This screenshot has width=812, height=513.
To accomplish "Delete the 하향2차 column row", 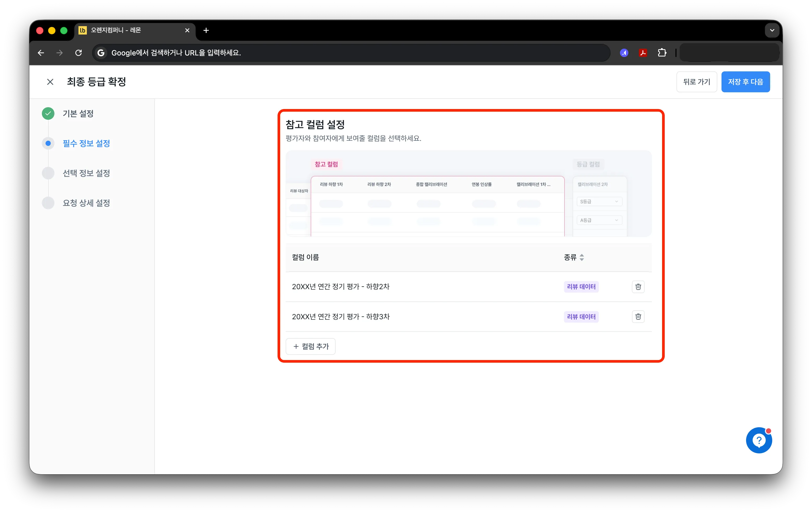I will coord(638,287).
